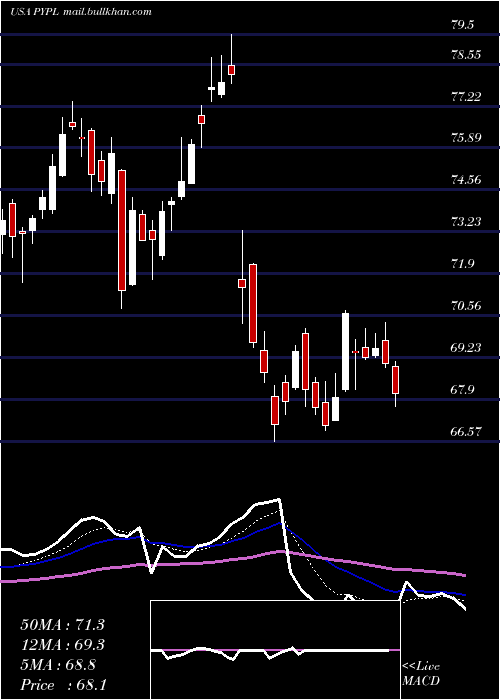This screenshot has height=700, width=500.
Task: Click the 69.23 price axis label
Action: [x=466, y=348]
